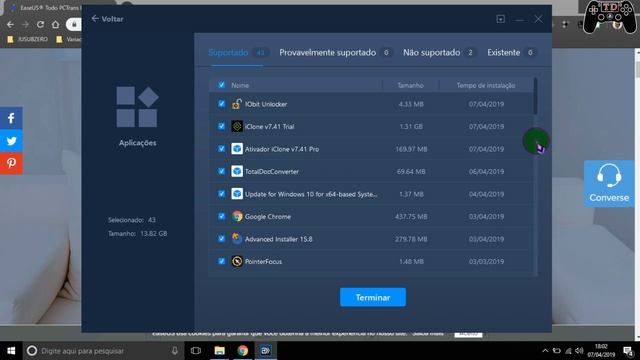Open the notification center icon
The image size is (640, 360).
[628, 351]
